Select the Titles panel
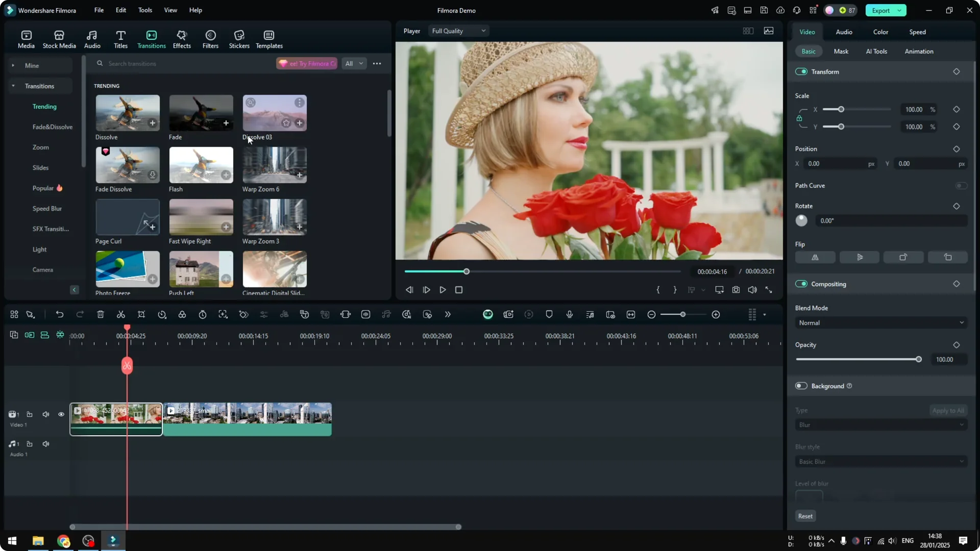Screen dimensions: 980x551 (120, 38)
